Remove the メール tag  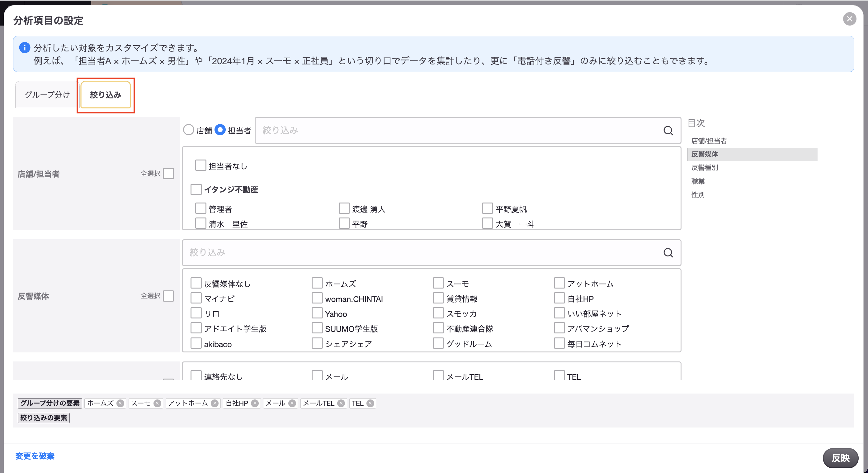[x=292, y=403]
